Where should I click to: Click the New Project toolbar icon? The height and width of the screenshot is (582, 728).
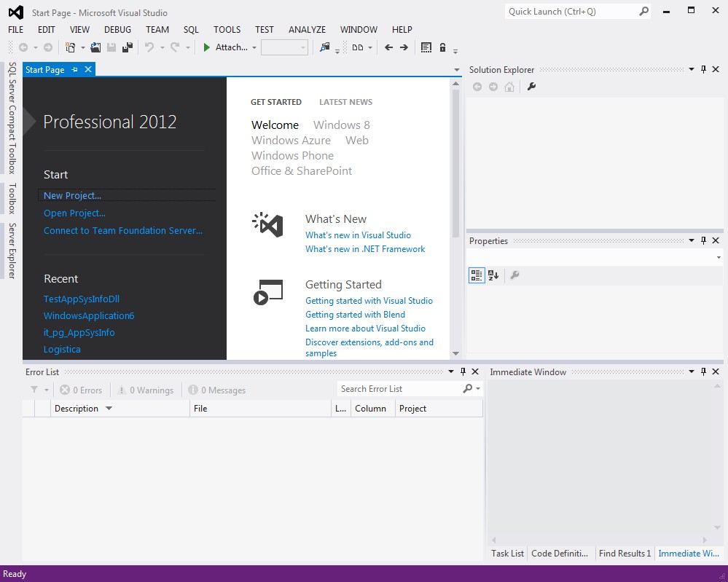(x=70, y=47)
